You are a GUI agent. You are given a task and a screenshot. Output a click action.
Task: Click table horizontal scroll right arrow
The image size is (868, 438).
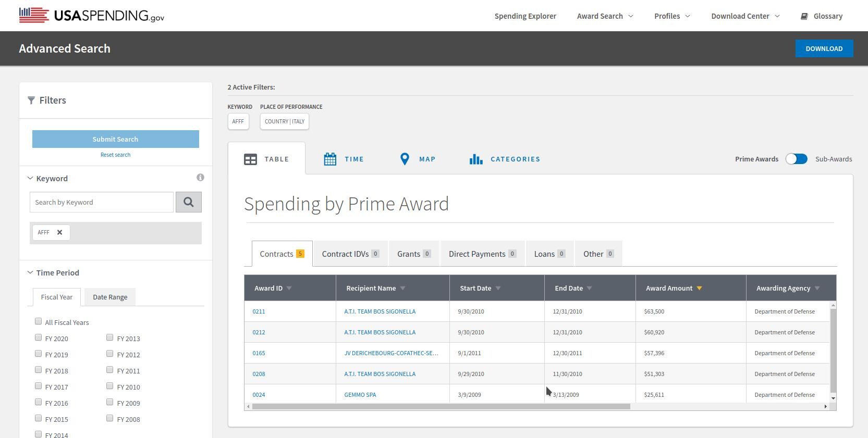(825, 406)
